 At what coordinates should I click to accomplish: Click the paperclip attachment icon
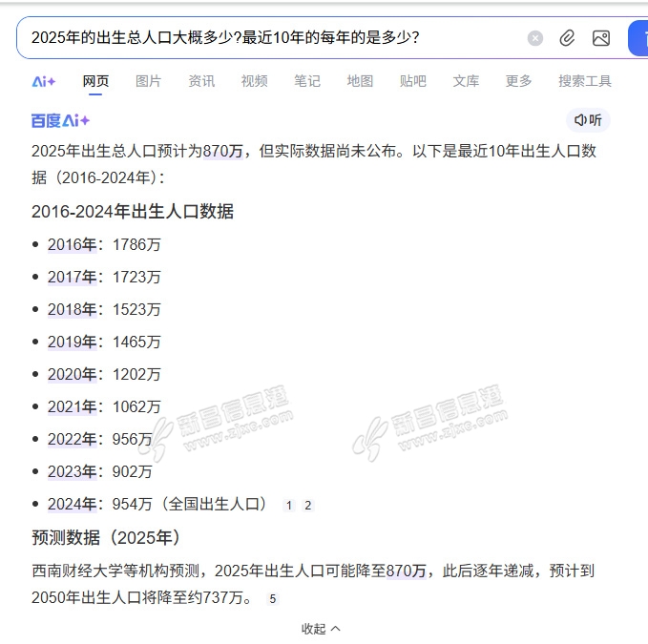567,38
